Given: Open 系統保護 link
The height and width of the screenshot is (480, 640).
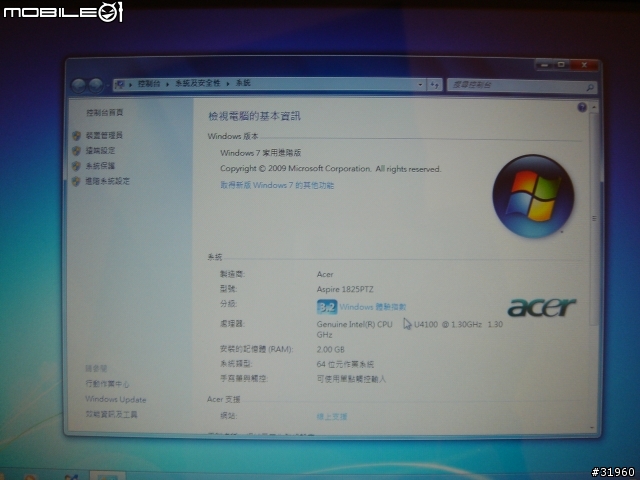Looking at the screenshot, I should [x=100, y=166].
